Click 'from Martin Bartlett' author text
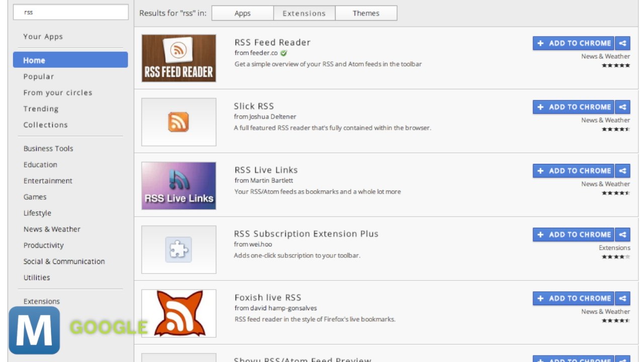This screenshot has height=362, width=644. tap(264, 180)
